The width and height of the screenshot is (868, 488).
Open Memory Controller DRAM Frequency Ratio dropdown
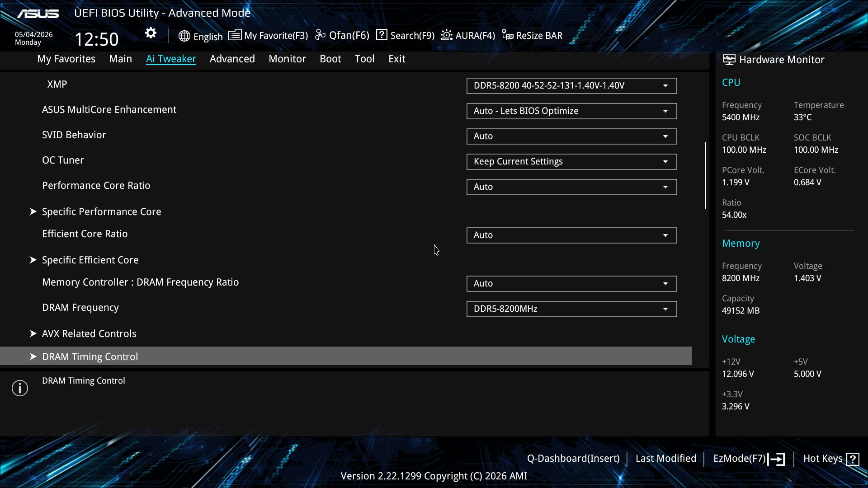[571, 284]
